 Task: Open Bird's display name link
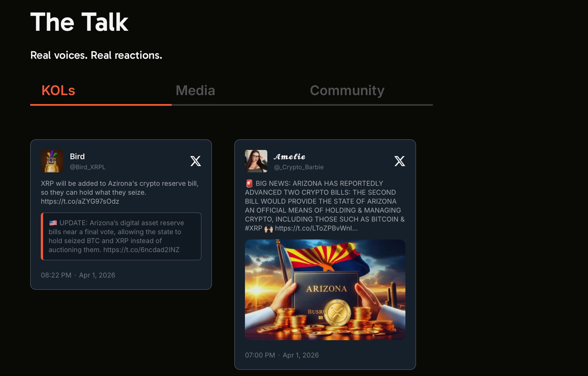click(x=77, y=156)
